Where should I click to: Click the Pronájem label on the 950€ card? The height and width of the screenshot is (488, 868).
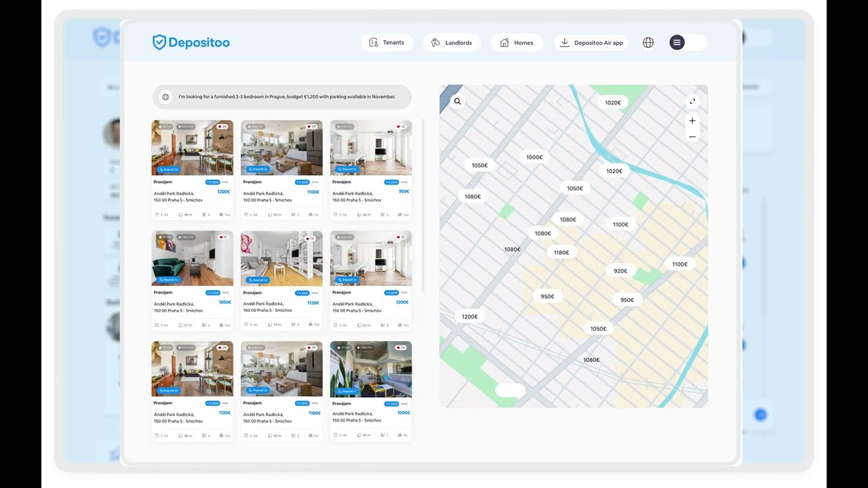coord(342,182)
